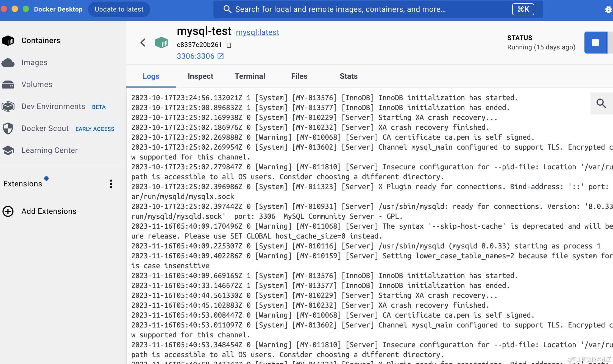Open Learning Center via the graduation cap icon

tap(8, 150)
